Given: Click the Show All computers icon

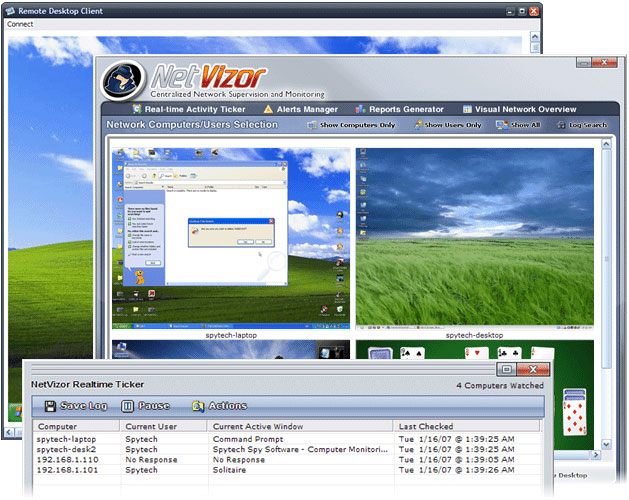Looking at the screenshot, I should (502, 125).
